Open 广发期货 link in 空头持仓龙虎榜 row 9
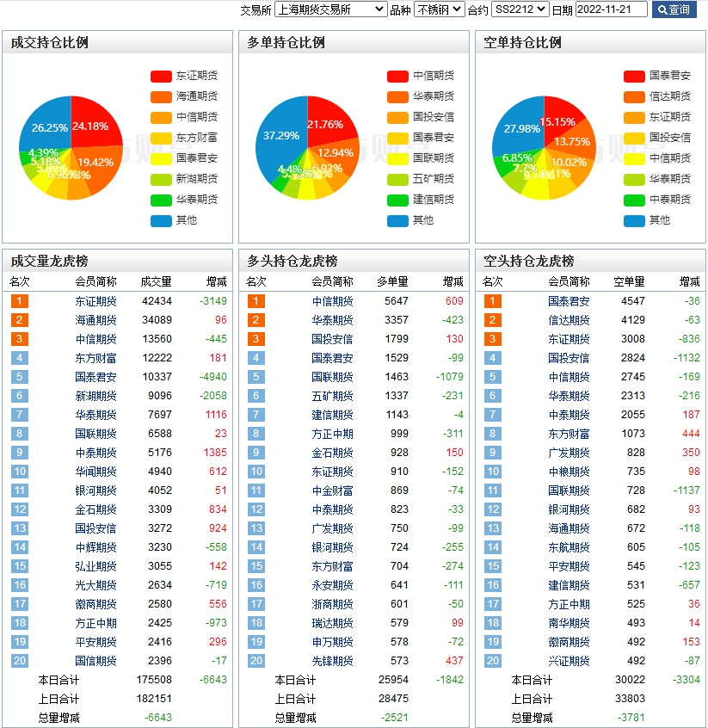 [569, 453]
